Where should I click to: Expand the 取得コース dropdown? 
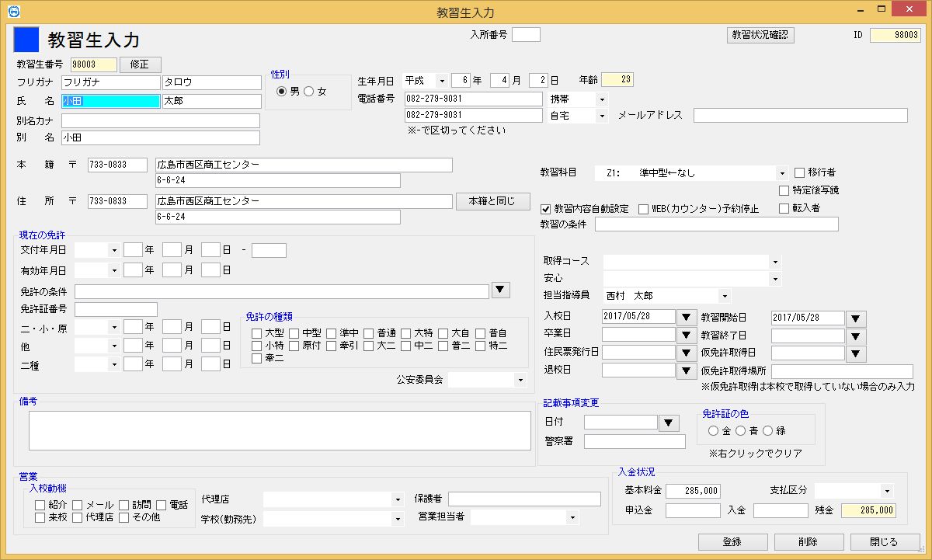tap(775, 262)
